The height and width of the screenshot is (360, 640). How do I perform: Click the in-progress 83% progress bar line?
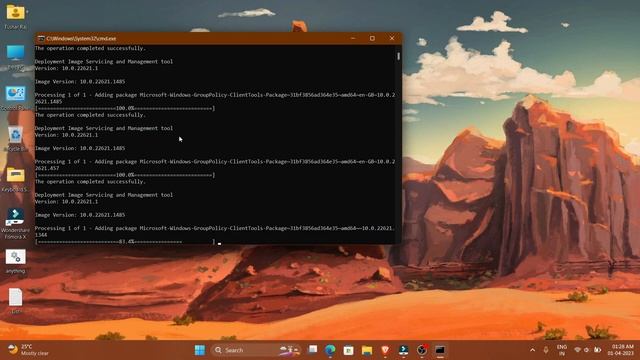125,242
